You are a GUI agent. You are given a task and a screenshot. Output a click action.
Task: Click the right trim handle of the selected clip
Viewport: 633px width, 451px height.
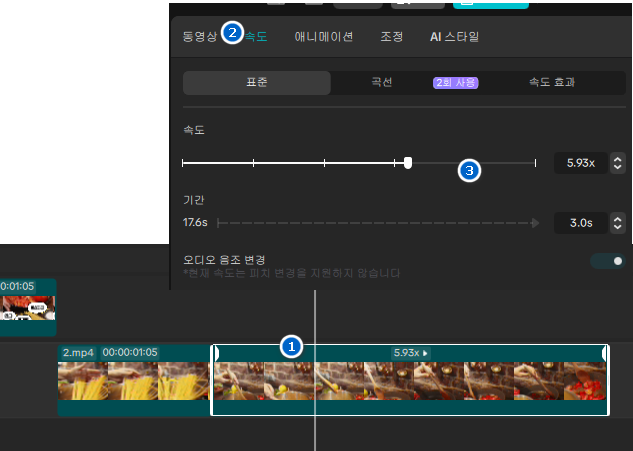[x=605, y=380]
